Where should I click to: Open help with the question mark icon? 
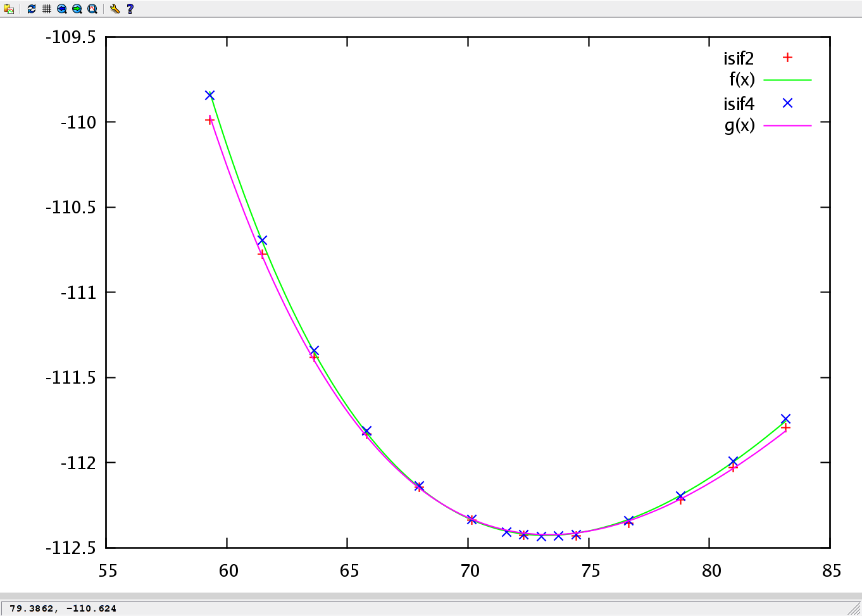coord(130,9)
